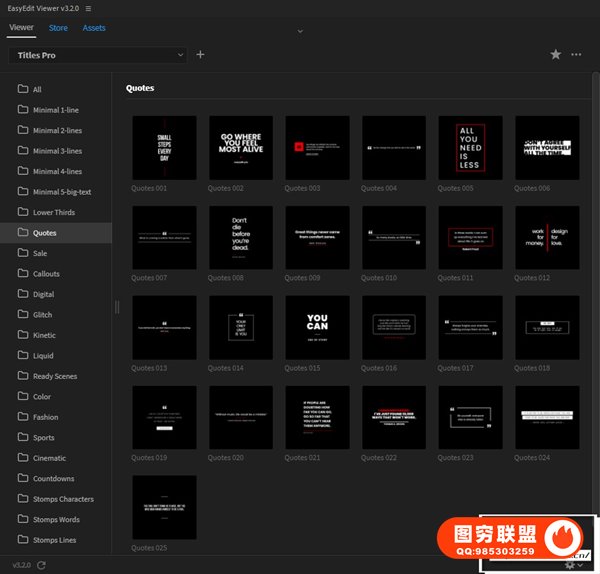
Task: Click the settings gear icon at bottom right
Action: [570, 565]
